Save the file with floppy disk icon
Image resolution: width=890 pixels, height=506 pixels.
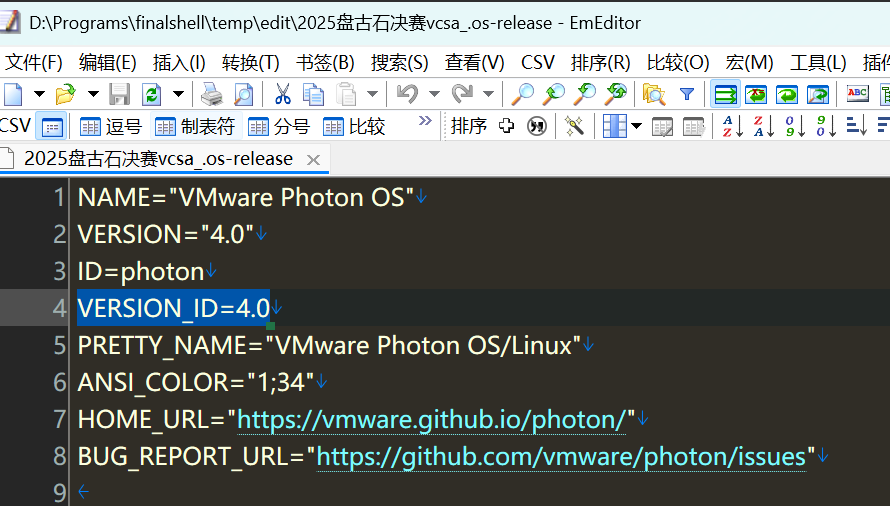tap(119, 94)
